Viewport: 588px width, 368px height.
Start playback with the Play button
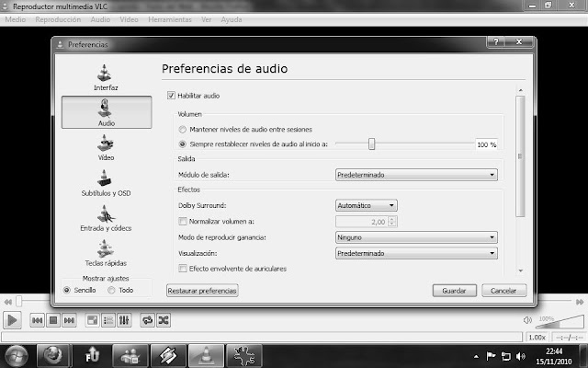click(x=12, y=320)
